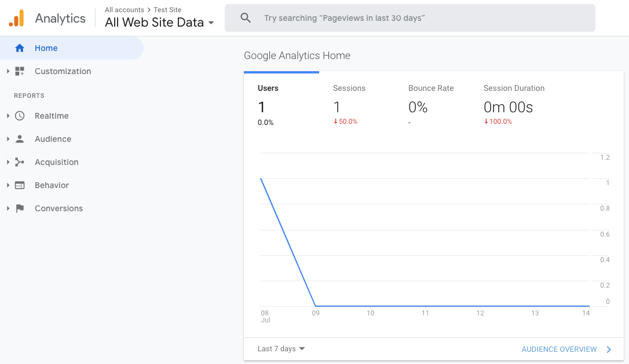Click the search magnifier icon
The width and height of the screenshot is (629, 364).
(x=246, y=17)
